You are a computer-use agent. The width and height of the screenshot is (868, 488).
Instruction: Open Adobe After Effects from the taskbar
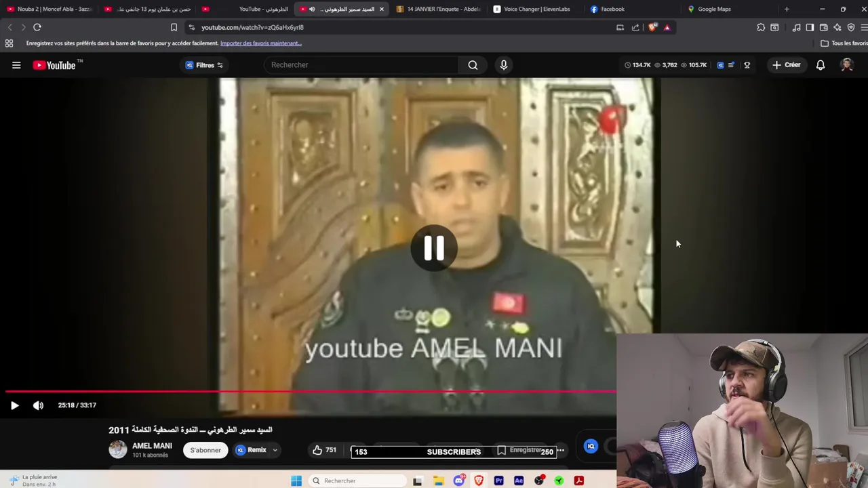519,481
